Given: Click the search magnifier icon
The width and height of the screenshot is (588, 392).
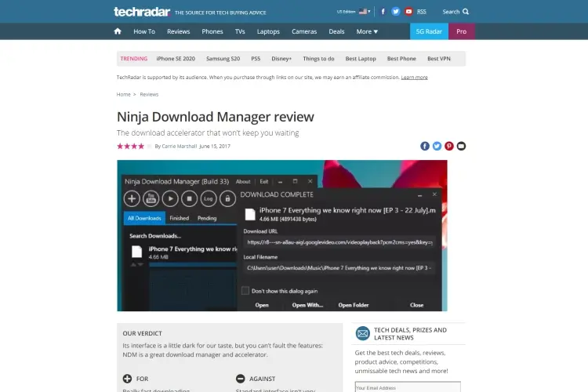Looking at the screenshot, I should coord(466,12).
